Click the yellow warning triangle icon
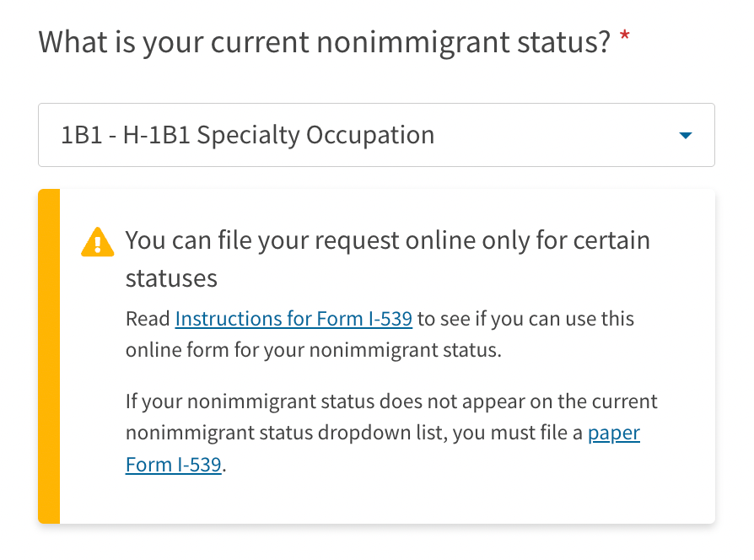 point(97,242)
